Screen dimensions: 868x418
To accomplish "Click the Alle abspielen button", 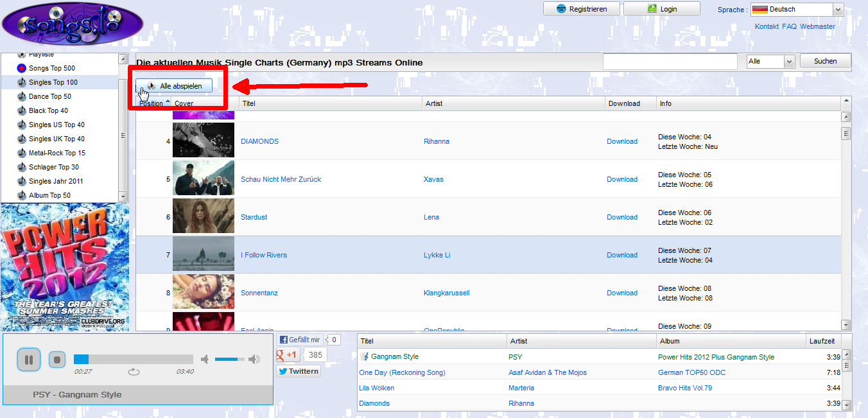I will pyautogui.click(x=174, y=86).
